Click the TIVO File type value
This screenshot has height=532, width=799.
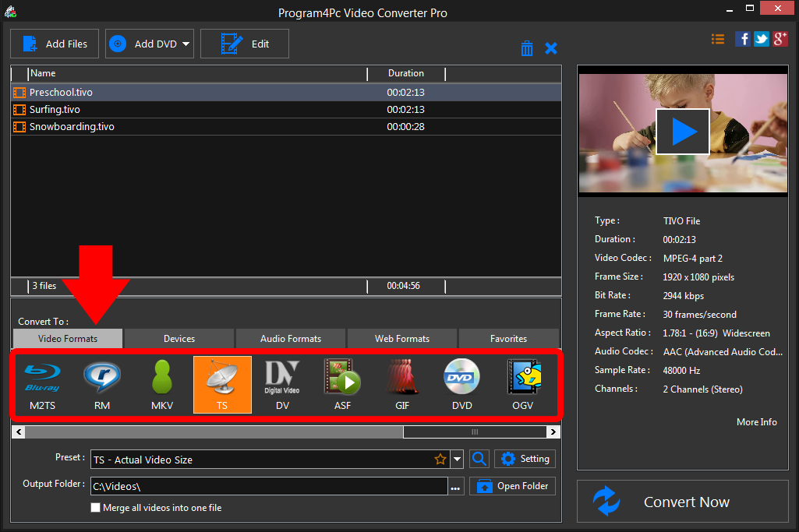click(682, 221)
